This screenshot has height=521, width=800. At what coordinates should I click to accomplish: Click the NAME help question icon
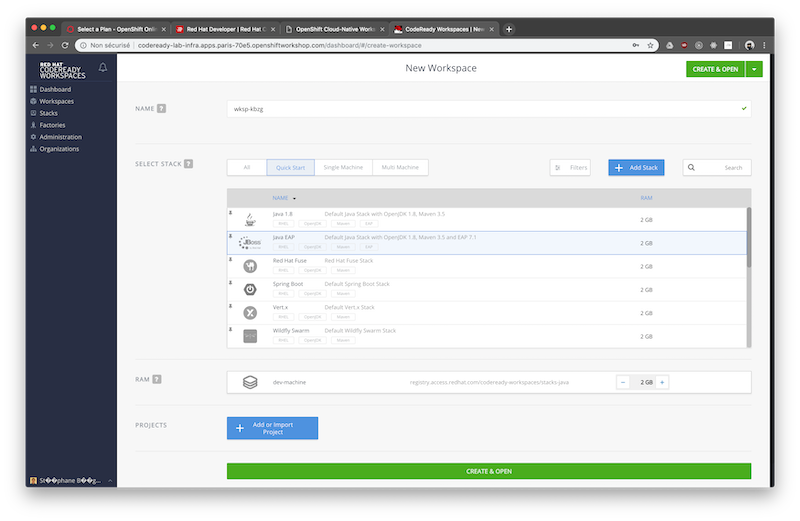[x=161, y=108]
